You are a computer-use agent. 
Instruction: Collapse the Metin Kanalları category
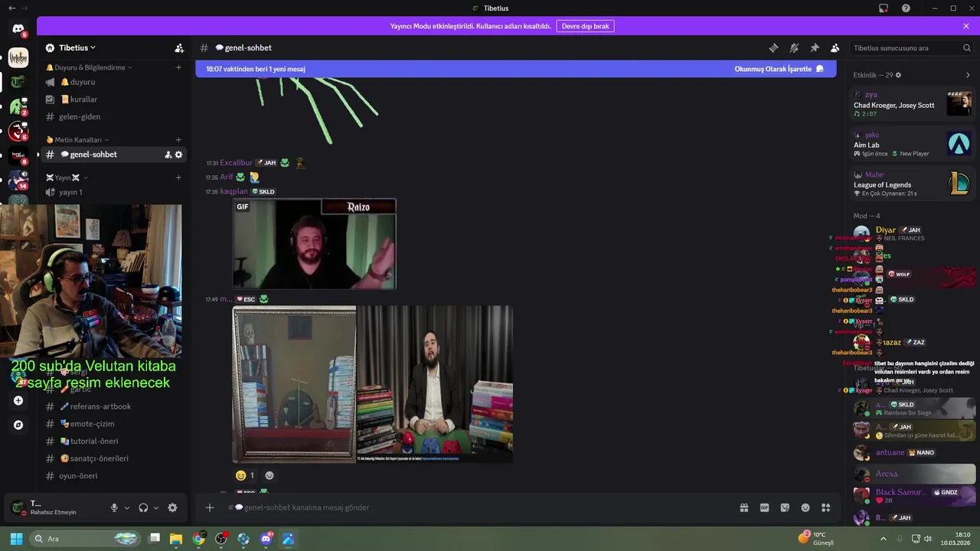(x=77, y=140)
